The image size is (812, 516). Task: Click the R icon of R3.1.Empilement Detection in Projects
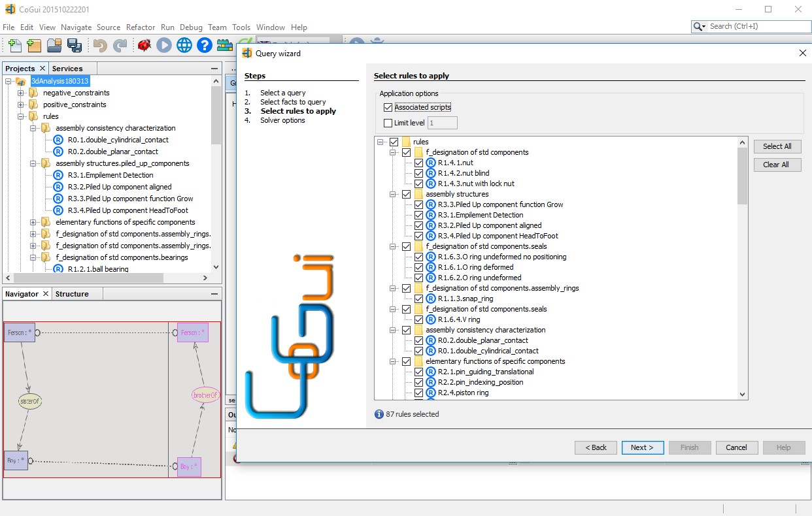pyautogui.click(x=59, y=175)
